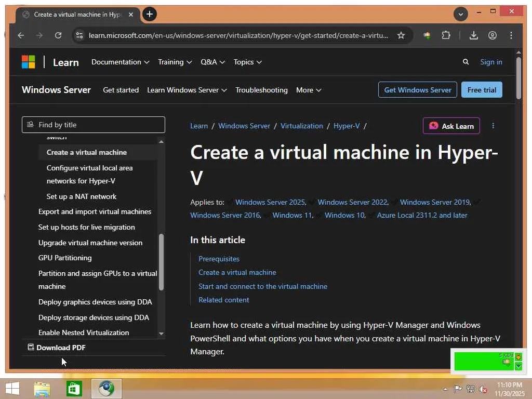Open Upgrade virtual machine version
This screenshot has width=532, height=399.
(90, 243)
